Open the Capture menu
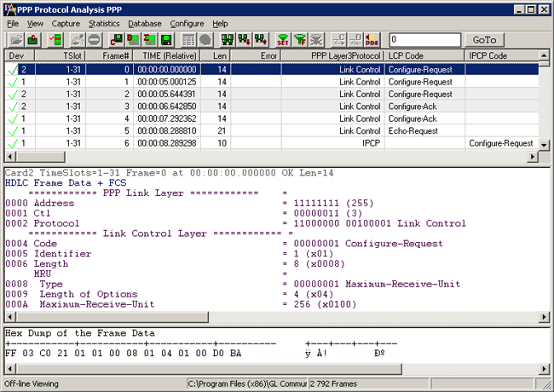Screen dimensions: 554x392 click(66, 24)
